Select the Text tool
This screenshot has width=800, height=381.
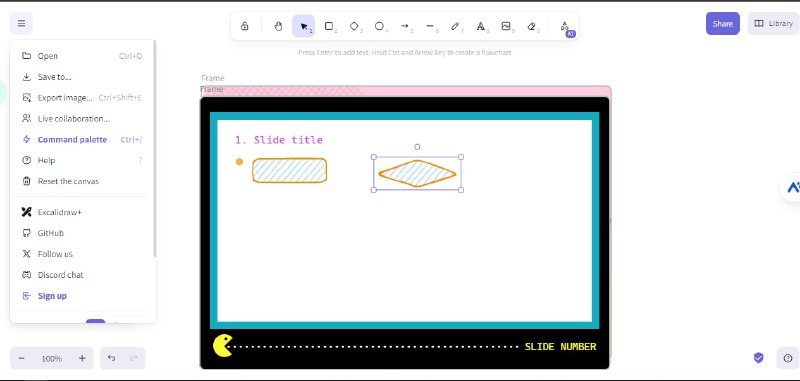481,26
